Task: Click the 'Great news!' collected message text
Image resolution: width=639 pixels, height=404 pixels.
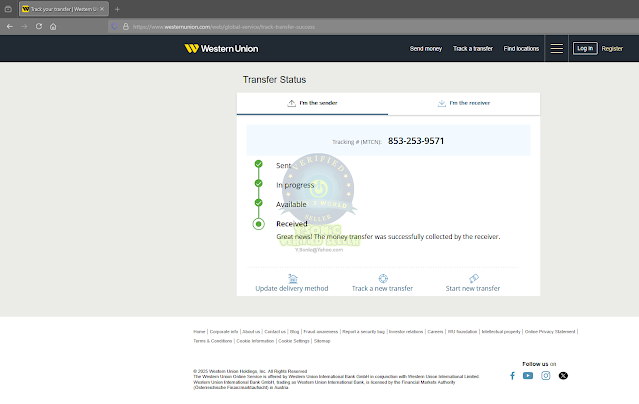Action: pos(388,236)
